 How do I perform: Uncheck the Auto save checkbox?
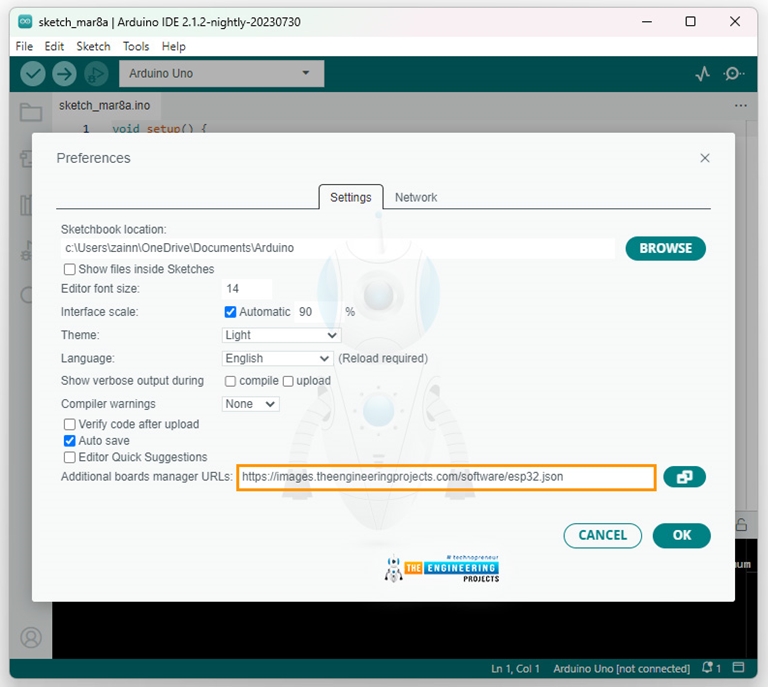[x=70, y=441]
